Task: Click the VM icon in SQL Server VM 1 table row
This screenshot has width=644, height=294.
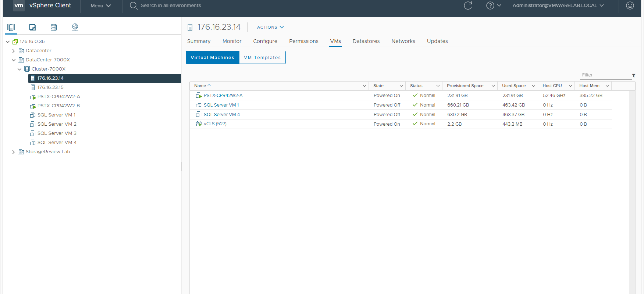Action: pos(199,105)
